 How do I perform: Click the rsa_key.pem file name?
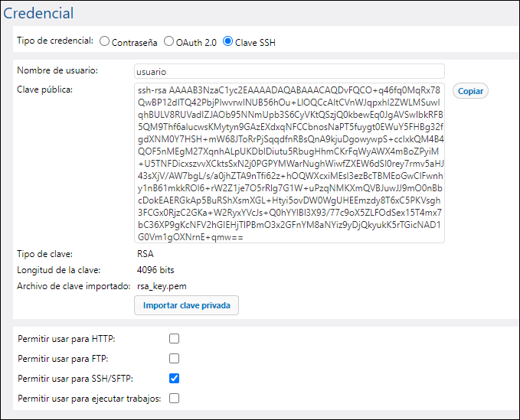coord(162,286)
